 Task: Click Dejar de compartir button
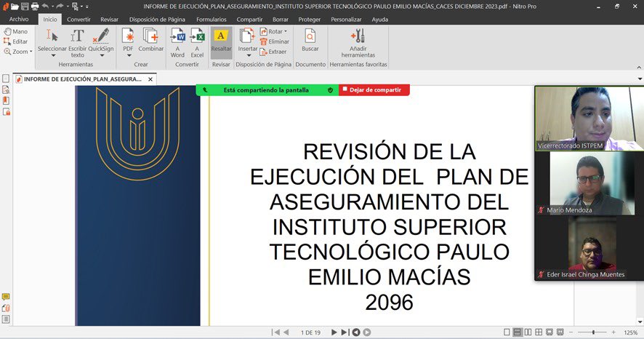[x=374, y=89]
